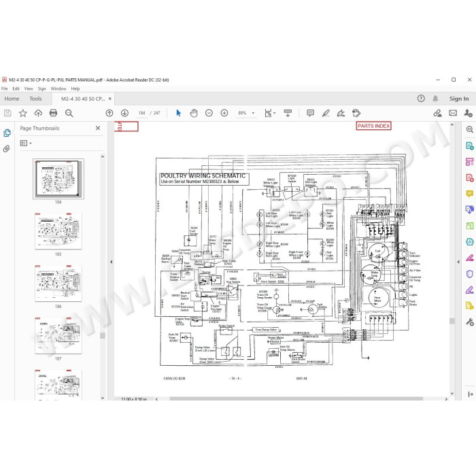Click the stamp tool icon

coord(356,114)
